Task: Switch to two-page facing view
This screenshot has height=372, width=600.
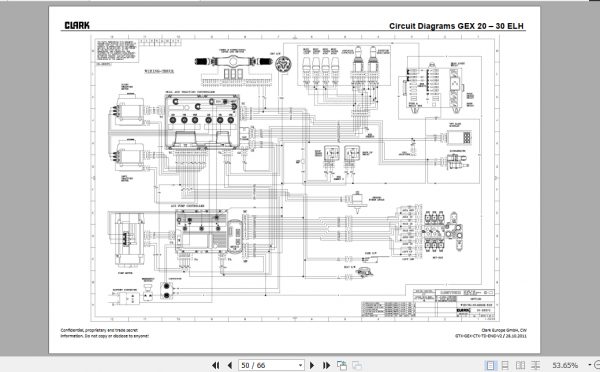Action: [520, 365]
